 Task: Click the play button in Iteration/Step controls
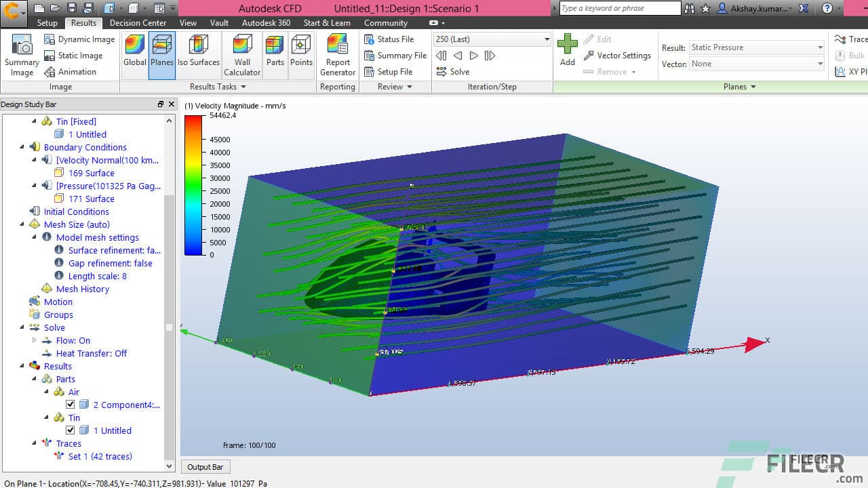473,56
